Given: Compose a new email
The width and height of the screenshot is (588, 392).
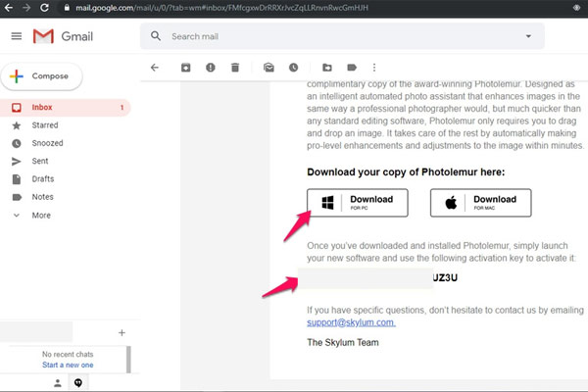Looking at the screenshot, I should (x=41, y=76).
